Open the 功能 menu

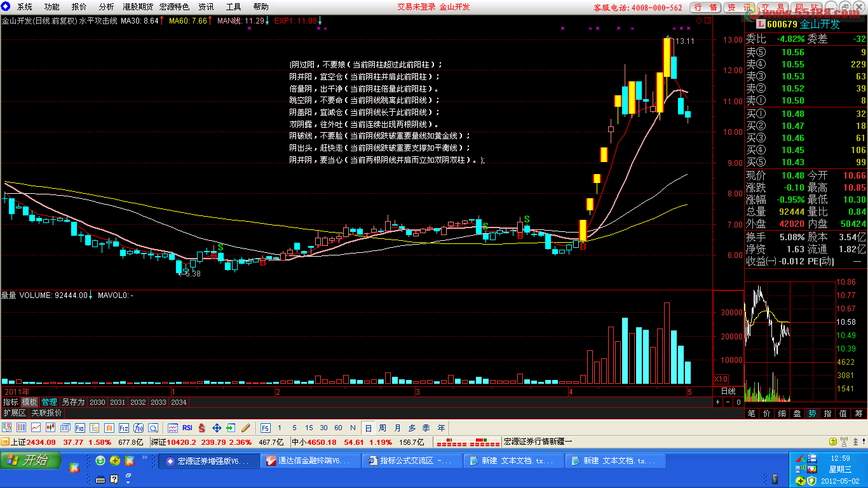click(x=52, y=7)
